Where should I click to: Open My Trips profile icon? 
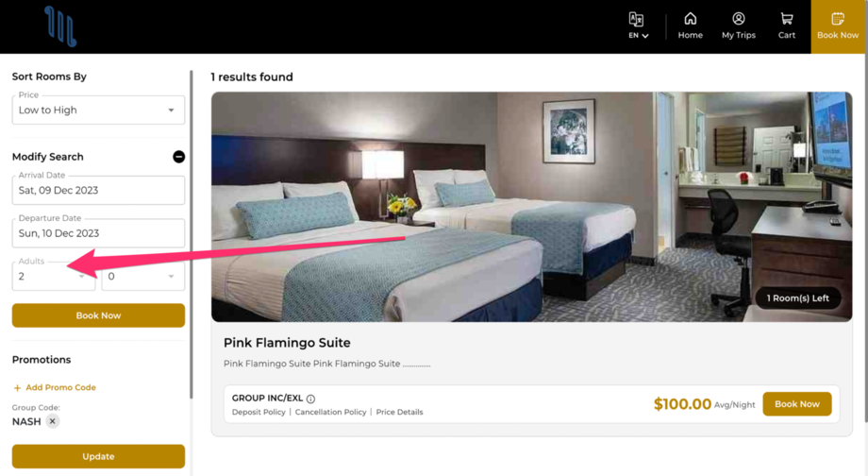point(739,19)
